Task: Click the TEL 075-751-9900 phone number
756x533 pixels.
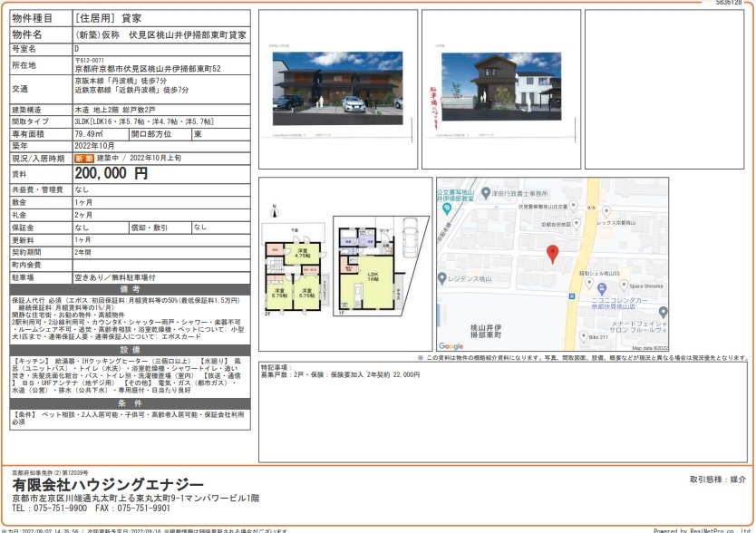Action: [x=53, y=509]
